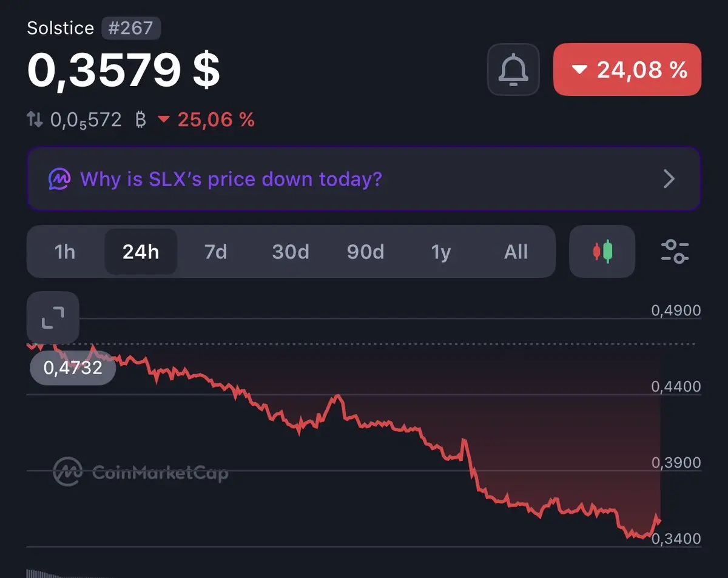
Task: Expand chart to fullscreen
Action: tap(53, 317)
